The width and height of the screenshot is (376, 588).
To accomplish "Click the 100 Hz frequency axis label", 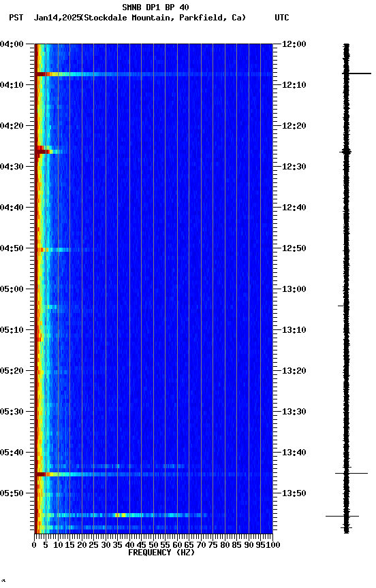I will click(273, 545).
